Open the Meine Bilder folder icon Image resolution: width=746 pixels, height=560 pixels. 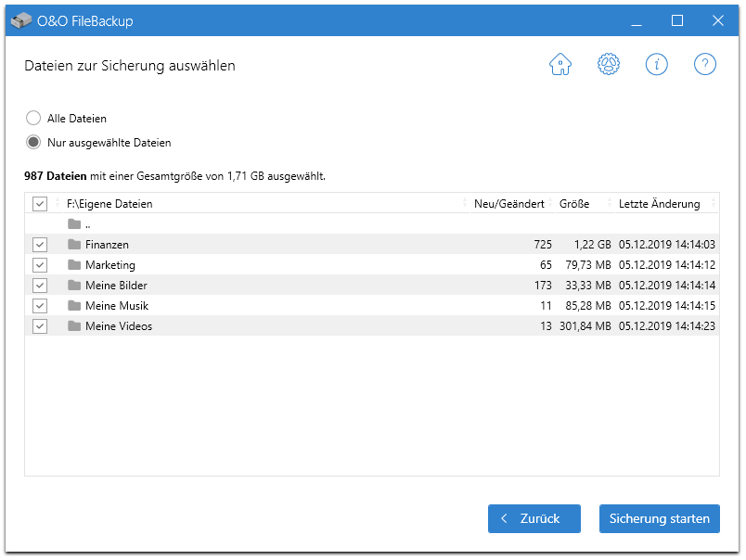[x=74, y=286]
